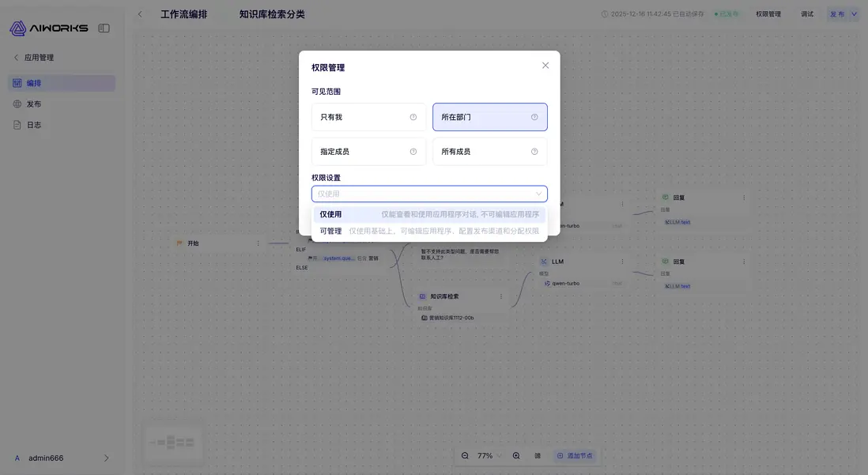Select the 所有成员 visibility option

(x=489, y=151)
